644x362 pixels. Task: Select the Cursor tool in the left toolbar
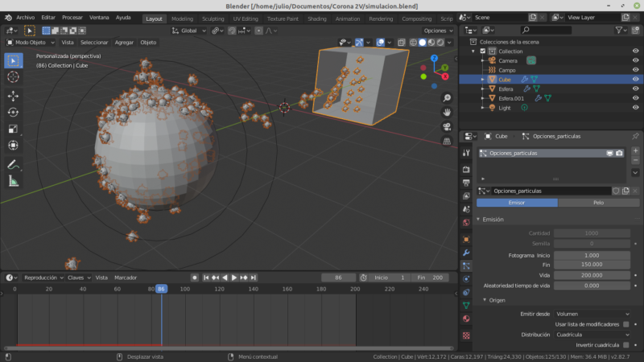pos(13,76)
